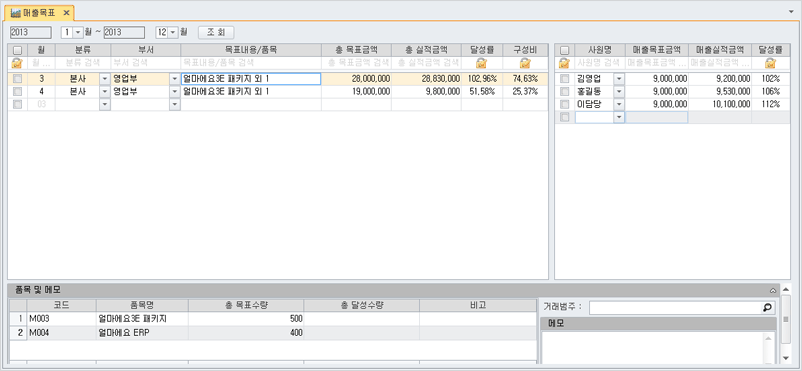Select 얼마에요 ERP item name cell

click(142, 333)
